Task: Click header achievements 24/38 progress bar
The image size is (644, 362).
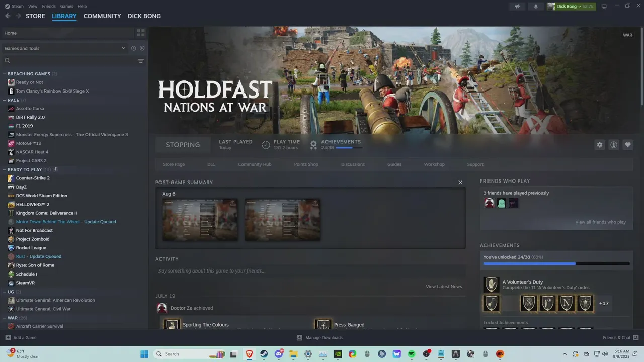Action: (349, 148)
